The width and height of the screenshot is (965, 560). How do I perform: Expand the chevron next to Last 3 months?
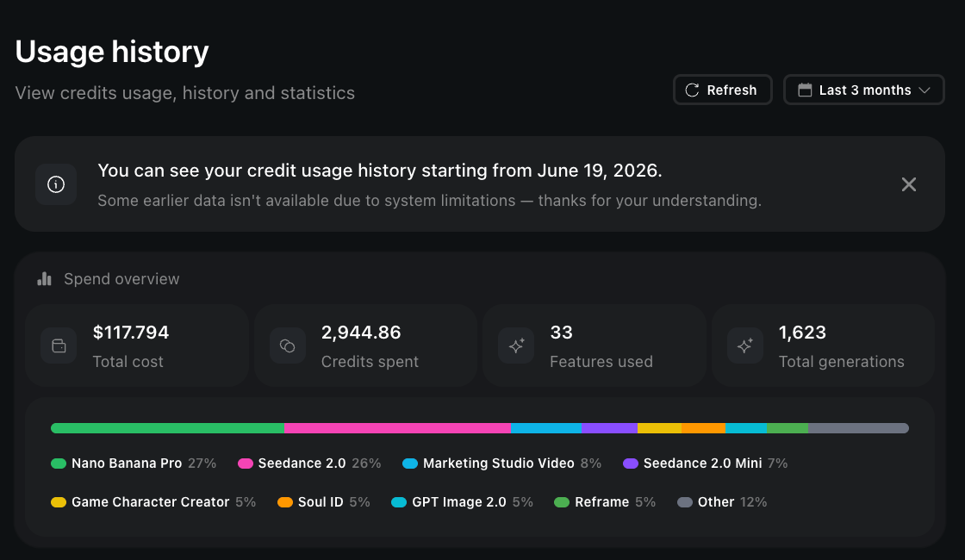925,90
